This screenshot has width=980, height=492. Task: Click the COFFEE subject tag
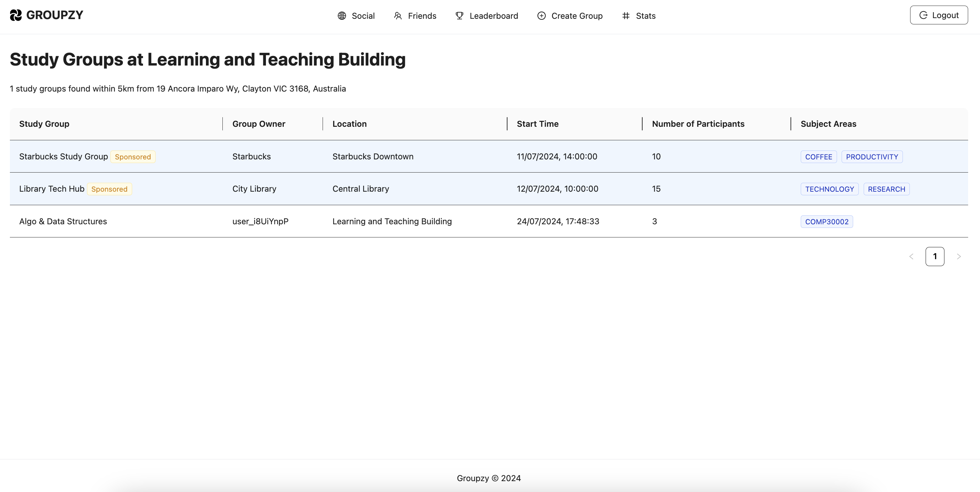pos(818,157)
